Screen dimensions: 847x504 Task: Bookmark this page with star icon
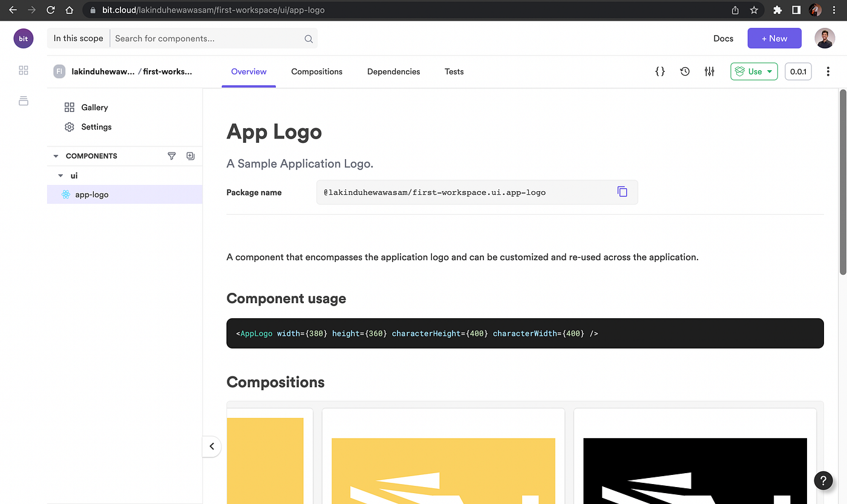pos(754,10)
